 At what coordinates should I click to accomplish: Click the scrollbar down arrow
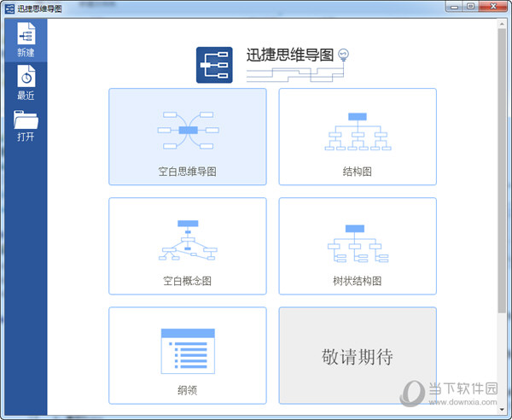[x=502, y=410]
